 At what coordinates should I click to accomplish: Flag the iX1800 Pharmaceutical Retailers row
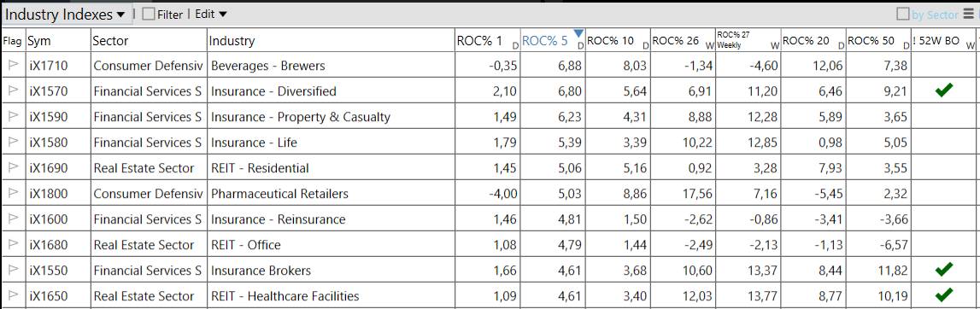13,193
